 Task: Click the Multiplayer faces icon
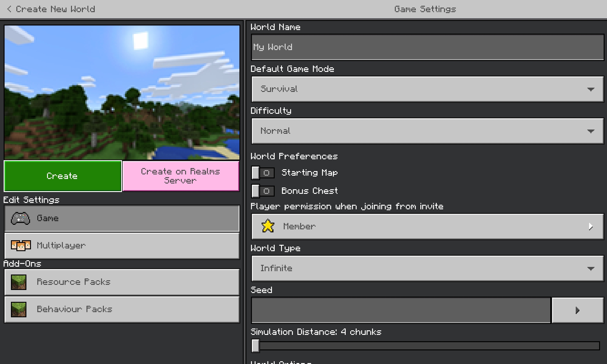click(x=21, y=245)
